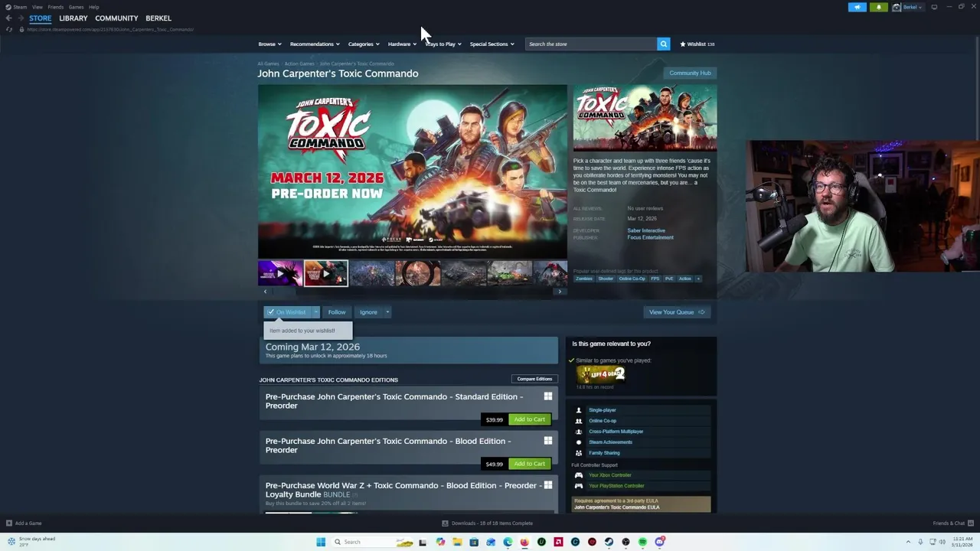
Task: Open the Special Sections dropdown menu
Action: 492,44
